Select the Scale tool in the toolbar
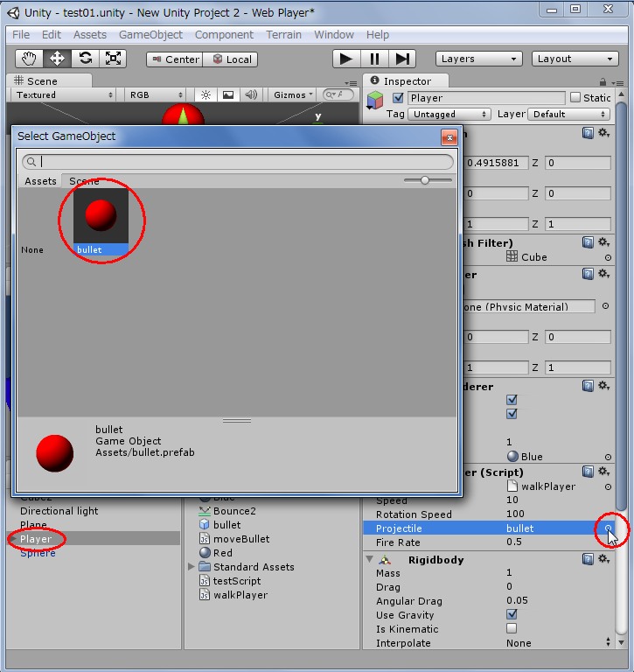Image resolution: width=634 pixels, height=672 pixels. click(x=114, y=59)
